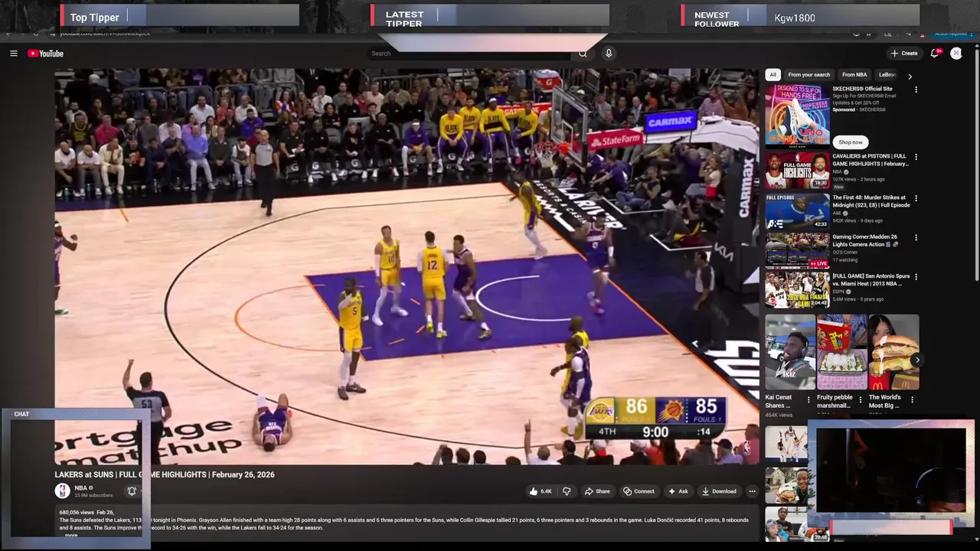Select the From NBA chip
This screenshot has height=551, width=980.
pos(854,75)
